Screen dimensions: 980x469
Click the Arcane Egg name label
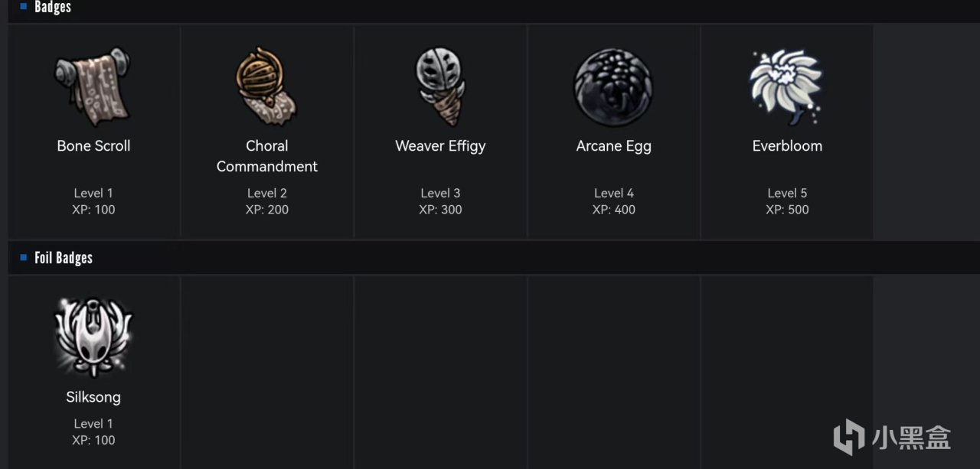(613, 146)
